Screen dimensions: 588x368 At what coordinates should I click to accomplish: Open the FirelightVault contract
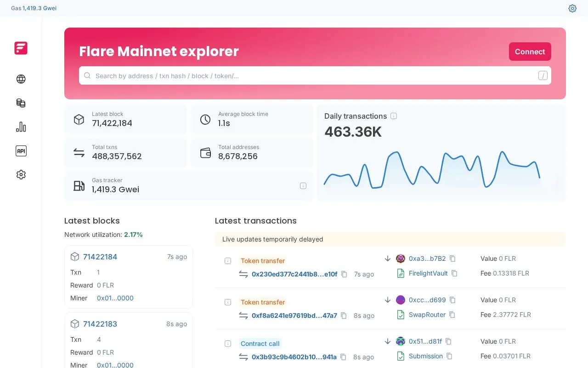pyautogui.click(x=428, y=273)
